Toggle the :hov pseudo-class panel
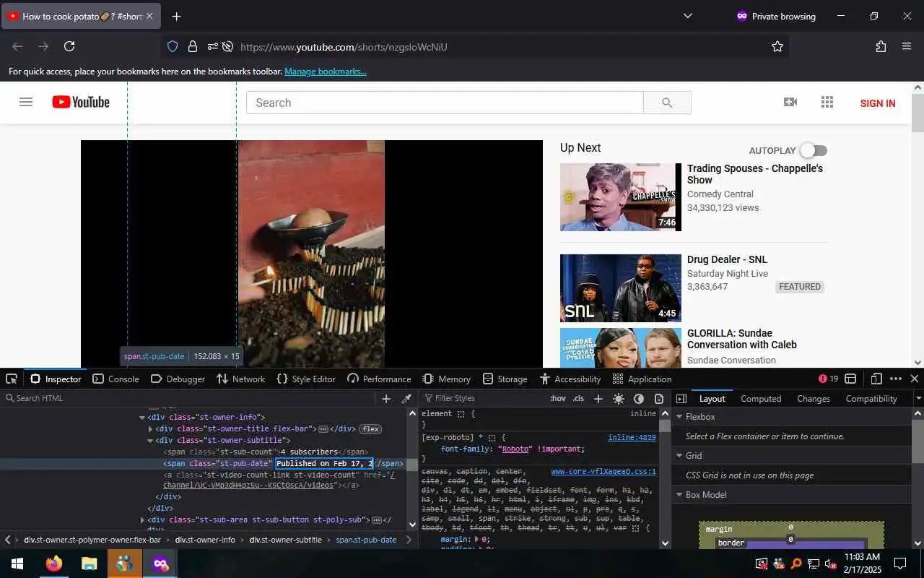The width and height of the screenshot is (924, 578). tap(558, 398)
